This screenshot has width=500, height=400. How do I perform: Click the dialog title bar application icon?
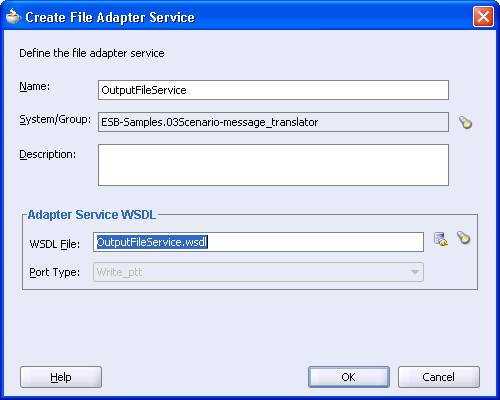tap(13, 16)
